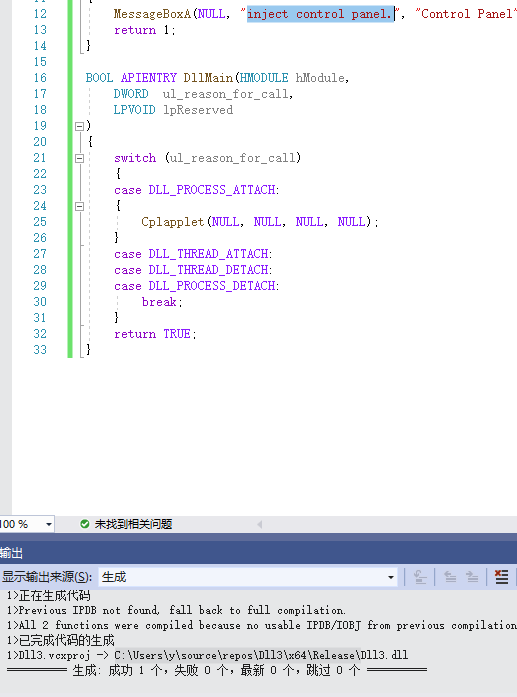Open the output source dropdown showing 生成
Viewport: 517px width, 697px height.
[x=248, y=577]
